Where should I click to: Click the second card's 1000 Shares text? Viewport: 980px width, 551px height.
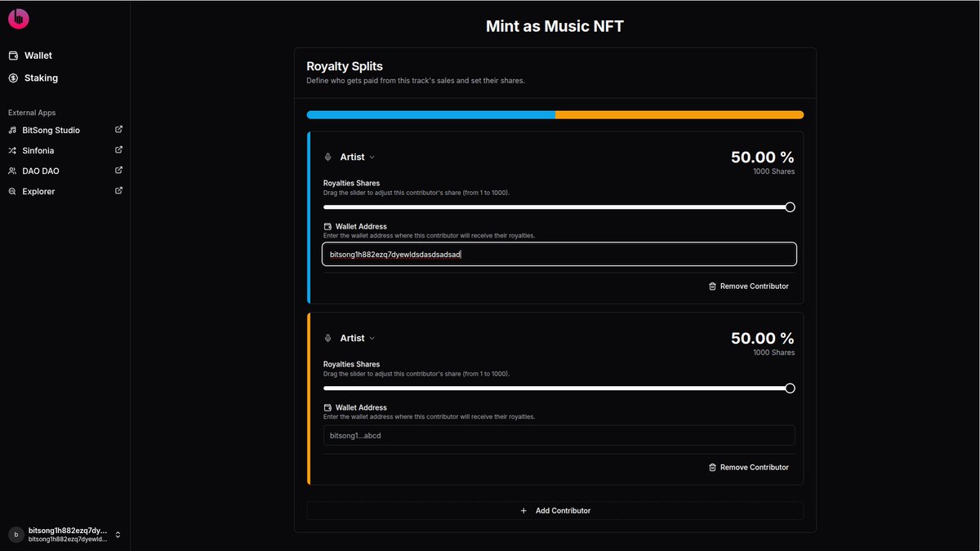point(774,353)
